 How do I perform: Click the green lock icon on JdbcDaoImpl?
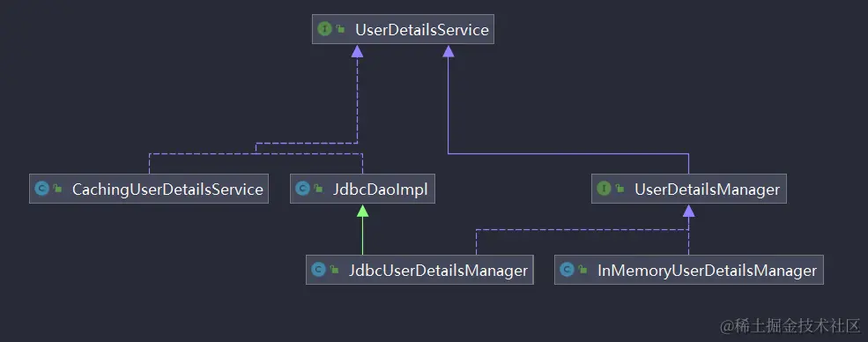pos(318,189)
